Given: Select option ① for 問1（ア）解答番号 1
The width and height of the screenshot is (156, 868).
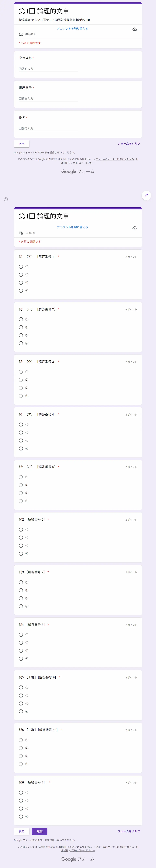Looking at the screenshot, I should coord(21,266).
